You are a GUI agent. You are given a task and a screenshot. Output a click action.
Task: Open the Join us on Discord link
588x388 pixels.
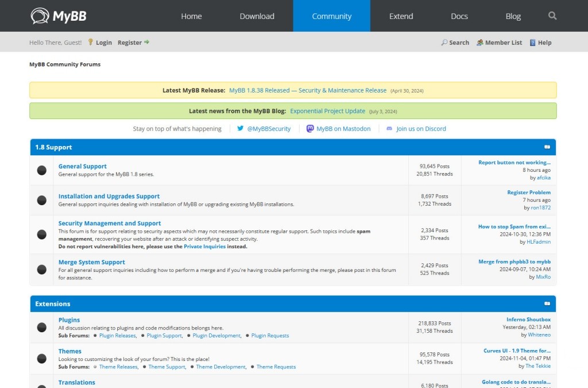[421, 129]
